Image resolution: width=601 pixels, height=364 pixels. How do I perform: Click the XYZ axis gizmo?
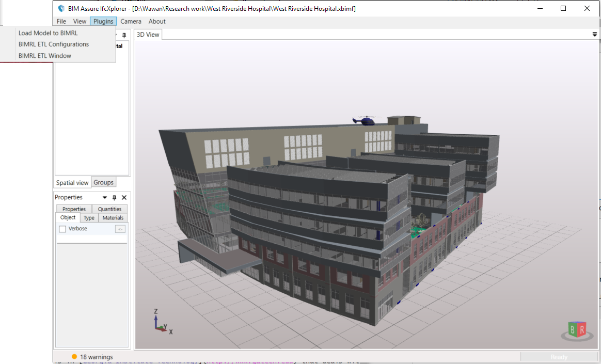point(163,322)
